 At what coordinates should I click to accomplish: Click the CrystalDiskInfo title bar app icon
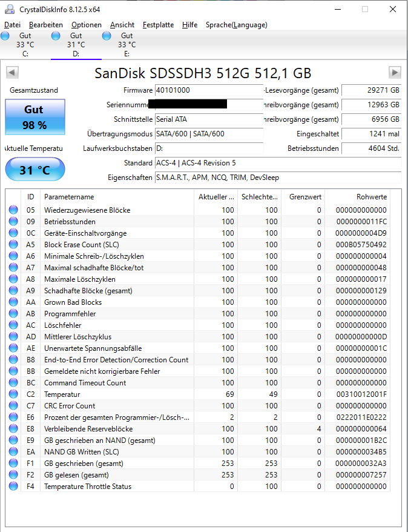pos(10,9)
